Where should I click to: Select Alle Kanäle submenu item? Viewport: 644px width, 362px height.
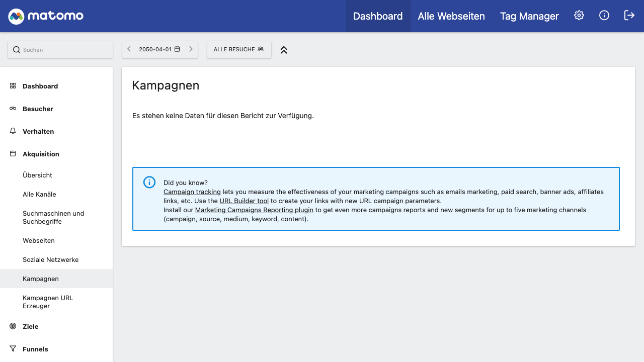56,194
